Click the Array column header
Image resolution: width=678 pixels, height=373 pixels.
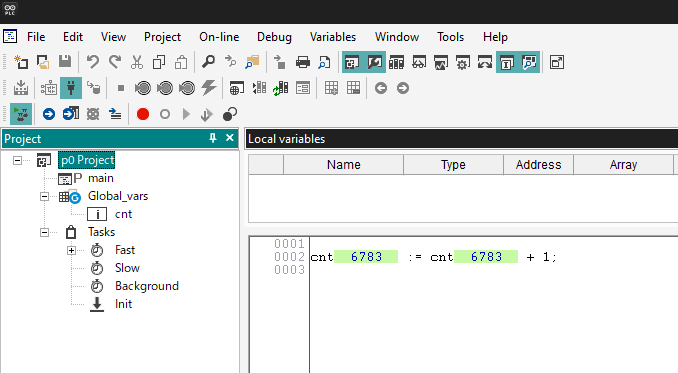[623, 165]
